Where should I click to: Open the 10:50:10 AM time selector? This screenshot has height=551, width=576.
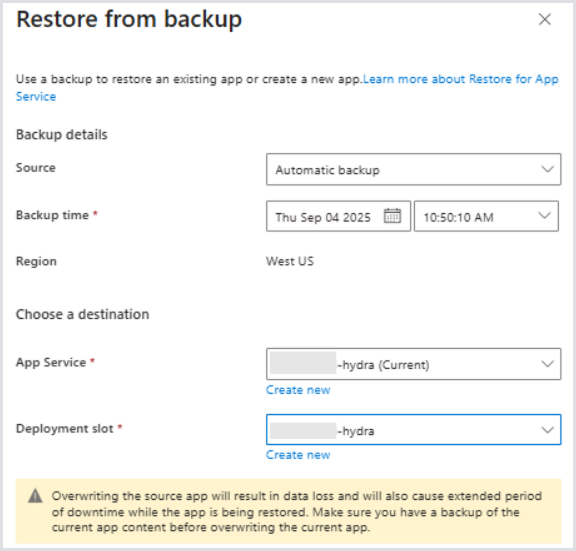486,216
